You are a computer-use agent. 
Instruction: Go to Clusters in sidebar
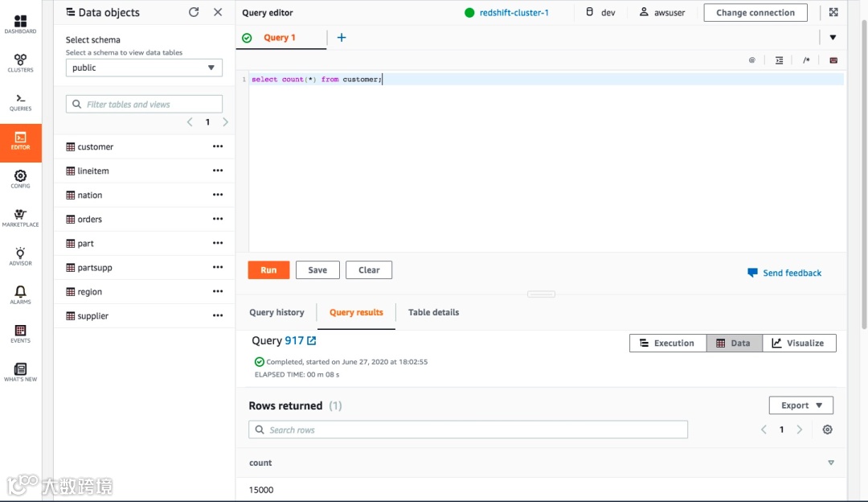[20, 64]
